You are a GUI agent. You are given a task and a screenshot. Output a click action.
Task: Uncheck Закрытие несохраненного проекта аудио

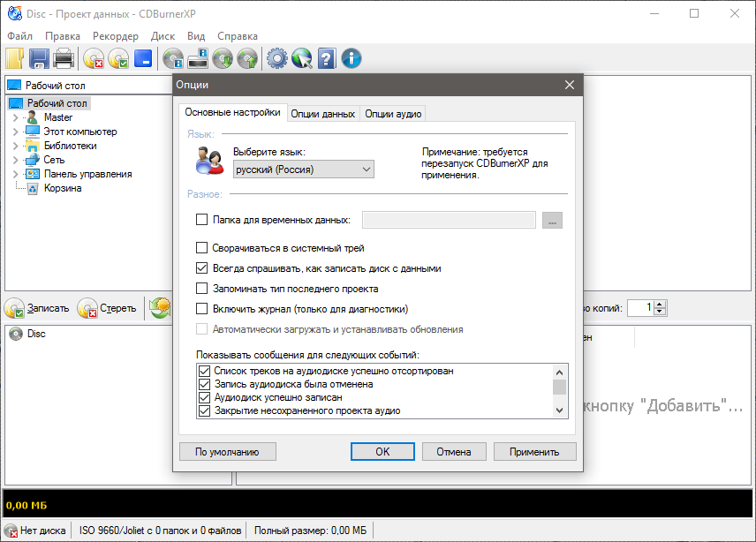click(x=204, y=410)
